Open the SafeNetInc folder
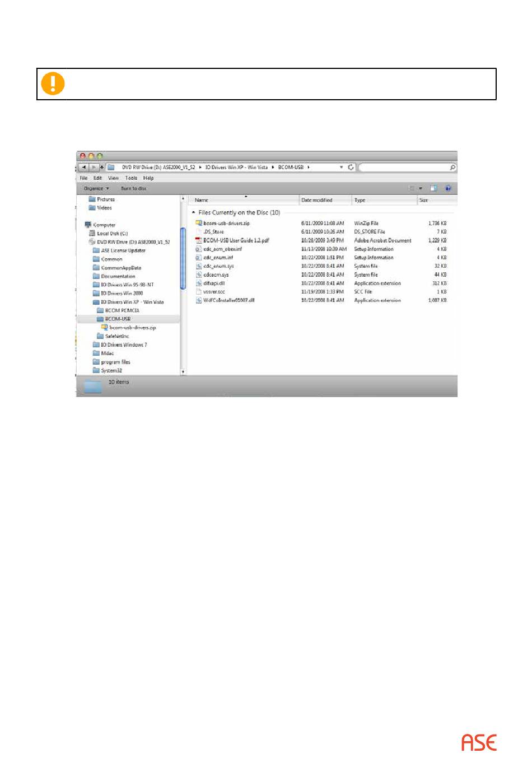Viewport: 532px width, 758px height. [x=116, y=337]
